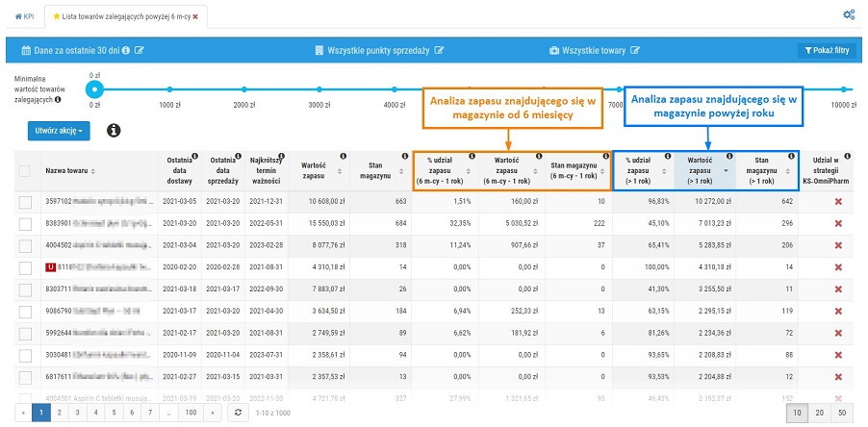Screen dimensions: 868x427
Task: Check the row for item 5992644
Action: pos(25,334)
